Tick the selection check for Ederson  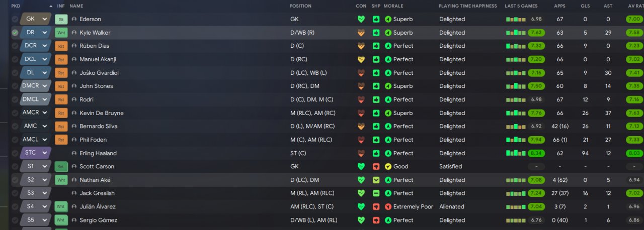tap(15, 19)
